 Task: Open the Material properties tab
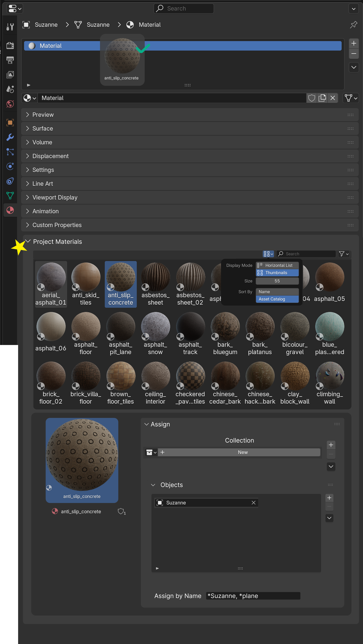coord(10,210)
